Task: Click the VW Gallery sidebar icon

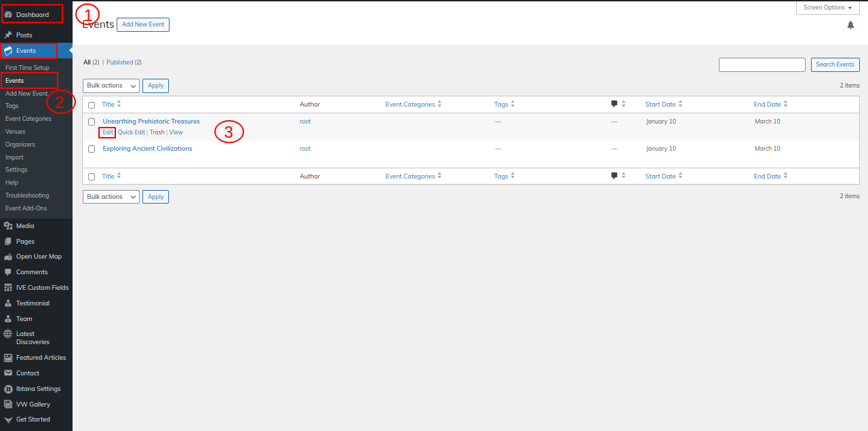Action: [x=8, y=405]
